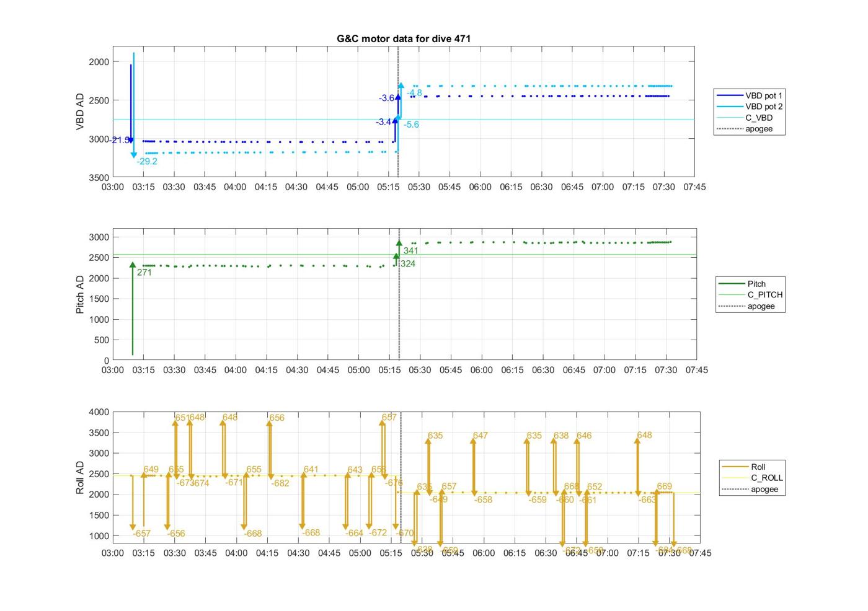
Task: Click the "647" roll data label
Action: pos(480,436)
